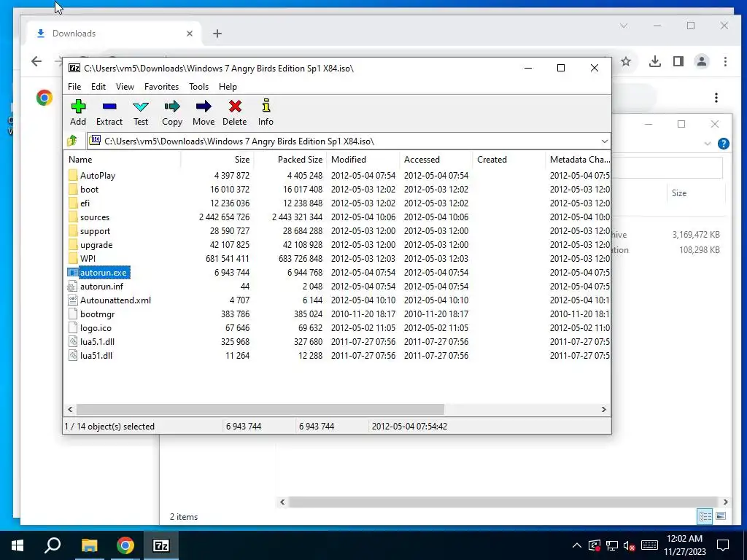Switch Explorer to details view icon
The height and width of the screenshot is (560, 747).
click(x=705, y=516)
